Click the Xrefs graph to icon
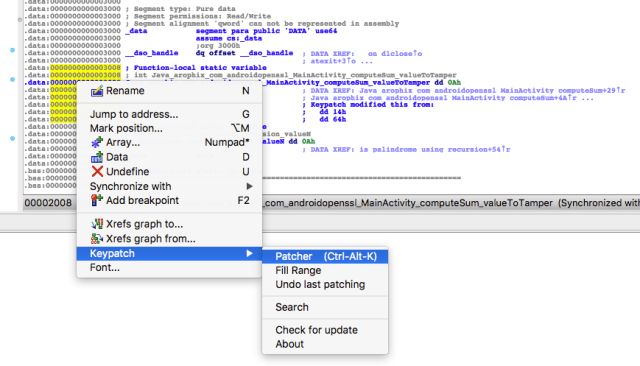 (x=97, y=224)
